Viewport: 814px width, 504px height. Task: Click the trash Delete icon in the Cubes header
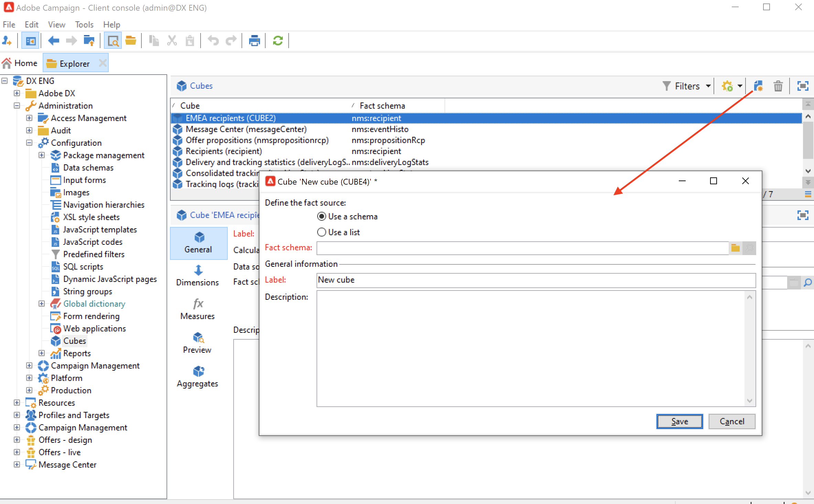778,86
